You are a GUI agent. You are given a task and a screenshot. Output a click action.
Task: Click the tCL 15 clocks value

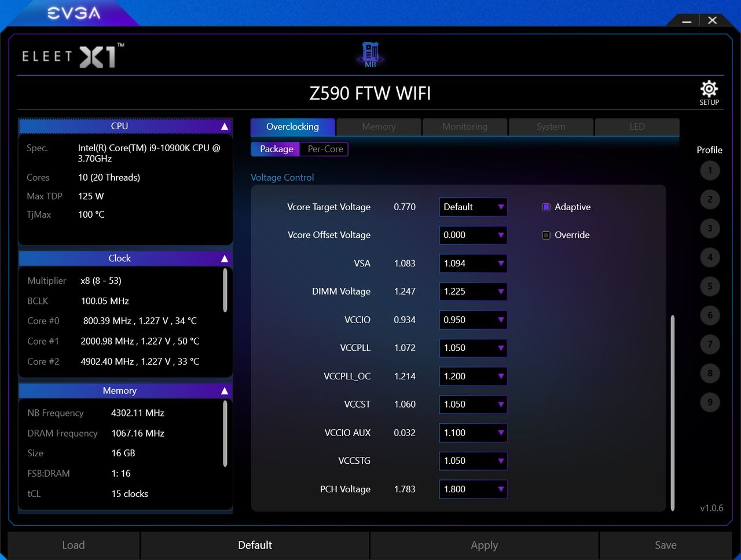click(130, 494)
